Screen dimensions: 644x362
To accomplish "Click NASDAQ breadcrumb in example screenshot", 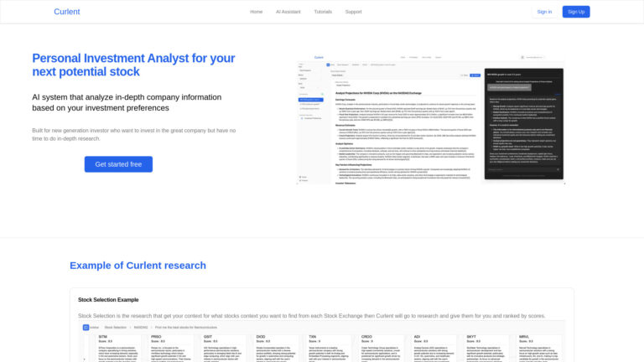I will (141, 328).
